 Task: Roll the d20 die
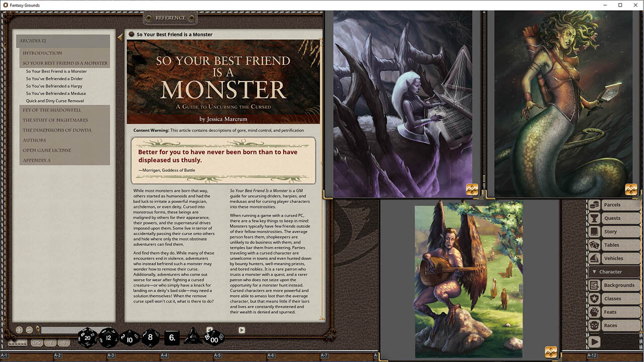(x=88, y=338)
